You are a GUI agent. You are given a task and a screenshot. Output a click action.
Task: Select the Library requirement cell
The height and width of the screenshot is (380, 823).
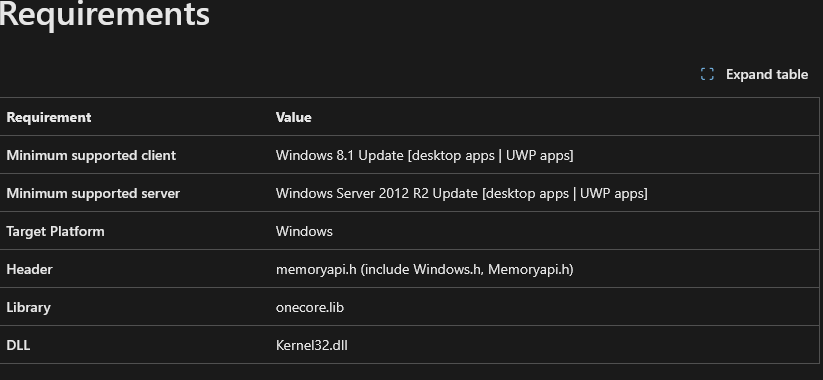[x=28, y=307]
